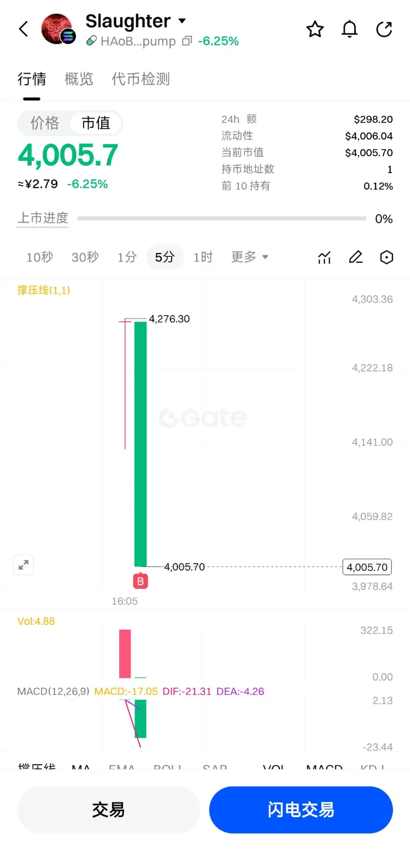Tap the share icon
This screenshot has width=410, height=868.
click(384, 29)
